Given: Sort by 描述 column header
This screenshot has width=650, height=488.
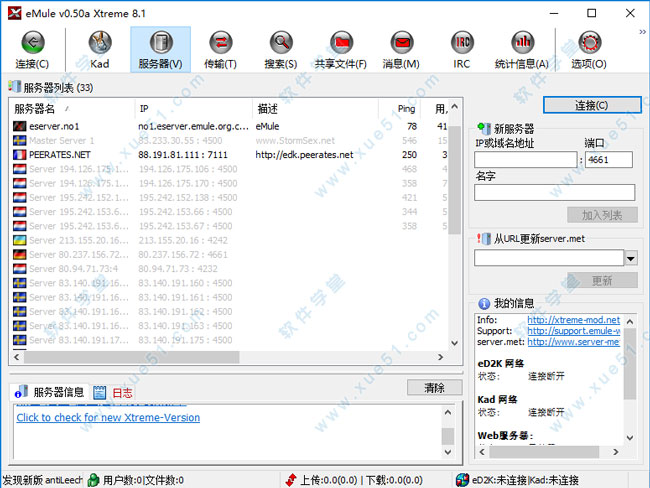Looking at the screenshot, I should click(x=315, y=109).
